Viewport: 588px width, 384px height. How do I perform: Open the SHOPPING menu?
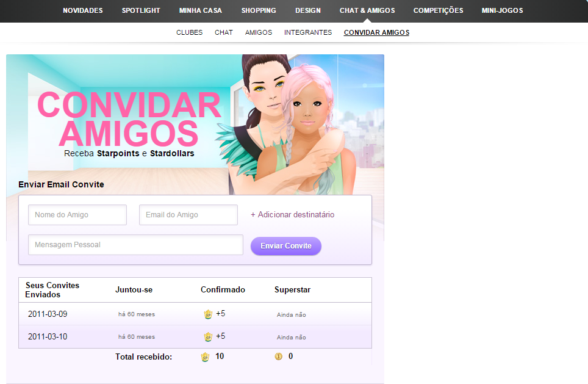(259, 10)
